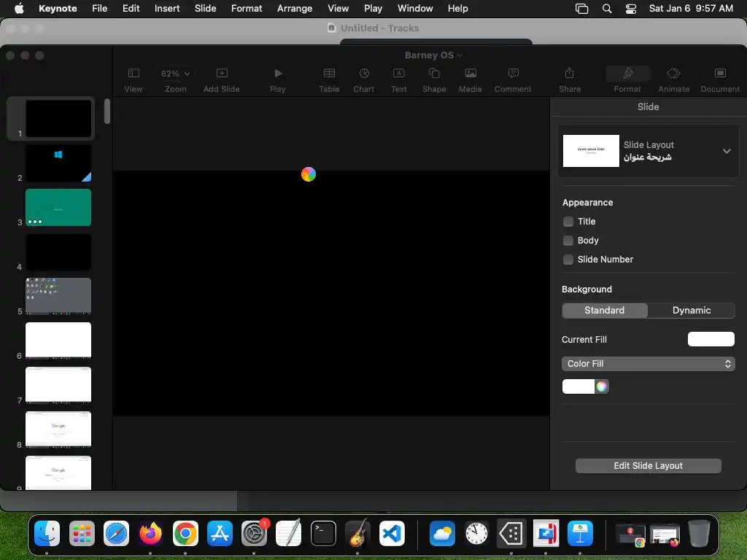The image size is (747, 560).
Task: Click the Keynote icon in Dock
Action: (580, 533)
